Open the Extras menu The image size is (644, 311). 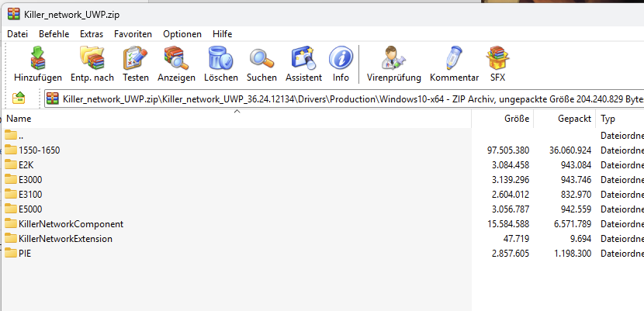click(92, 34)
